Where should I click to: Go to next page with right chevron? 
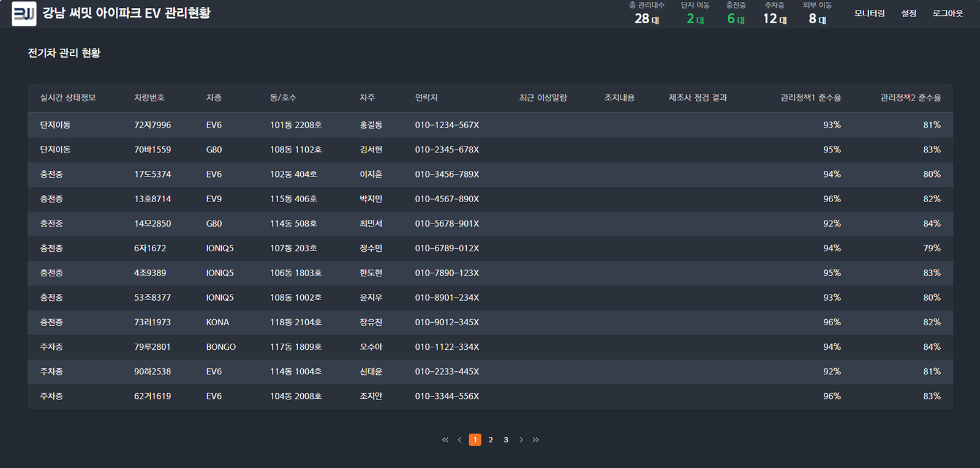pyautogui.click(x=521, y=440)
